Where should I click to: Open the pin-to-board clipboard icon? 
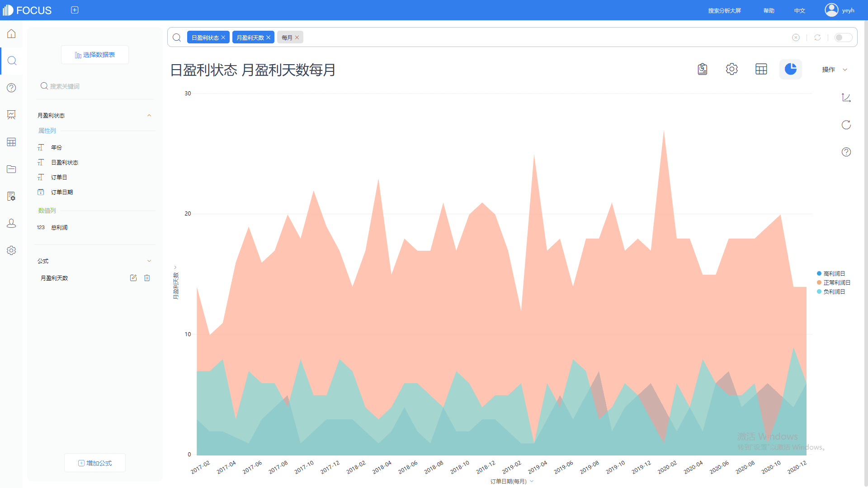click(x=703, y=69)
